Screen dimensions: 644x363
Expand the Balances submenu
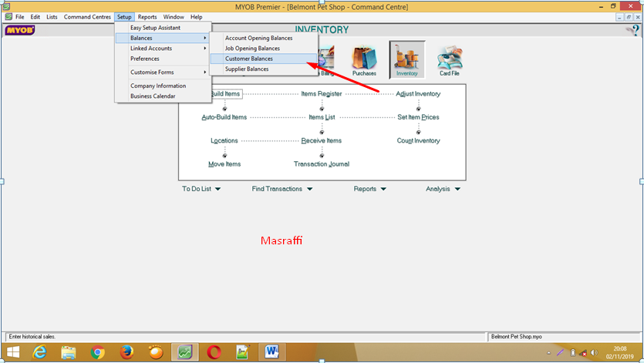click(163, 38)
